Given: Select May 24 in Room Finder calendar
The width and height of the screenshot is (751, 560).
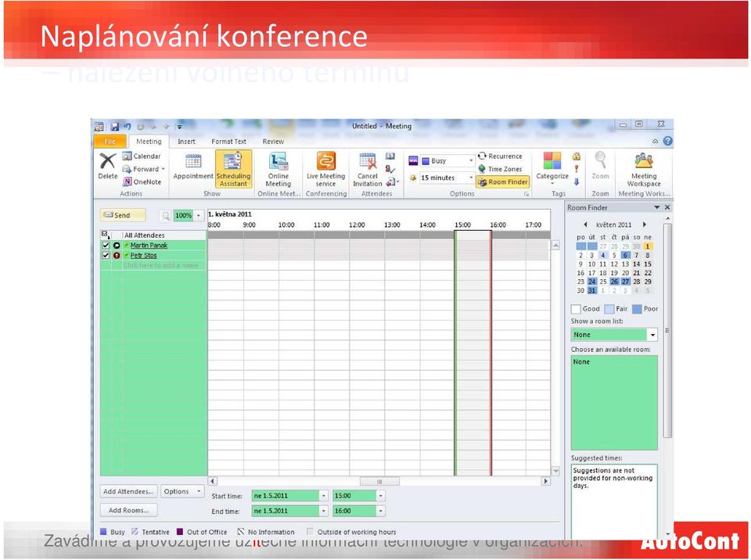Looking at the screenshot, I should 592,282.
